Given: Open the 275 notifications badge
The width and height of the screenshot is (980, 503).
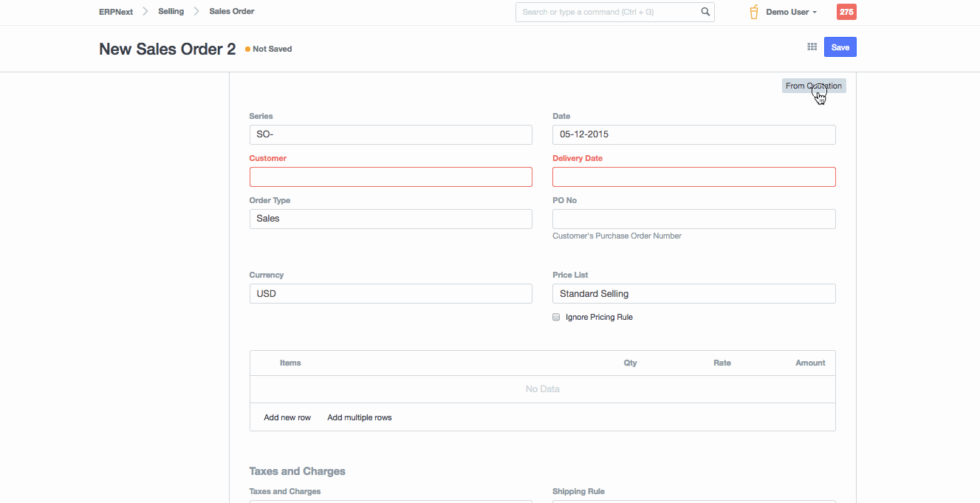Looking at the screenshot, I should [846, 12].
